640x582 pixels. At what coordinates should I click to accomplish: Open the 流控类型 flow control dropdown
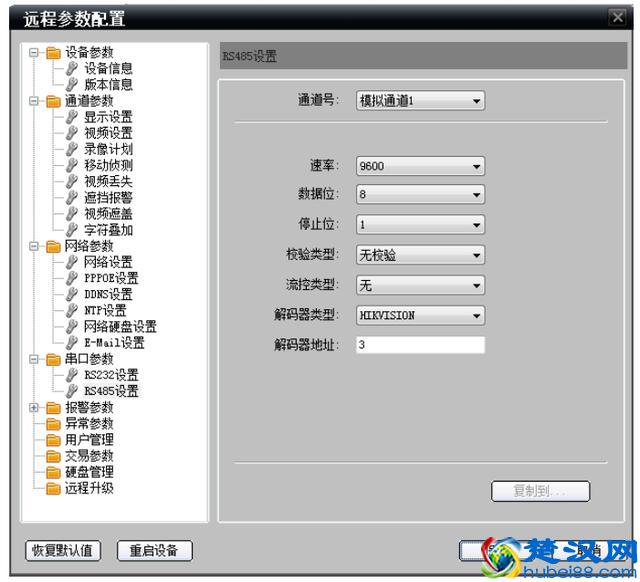(420, 285)
